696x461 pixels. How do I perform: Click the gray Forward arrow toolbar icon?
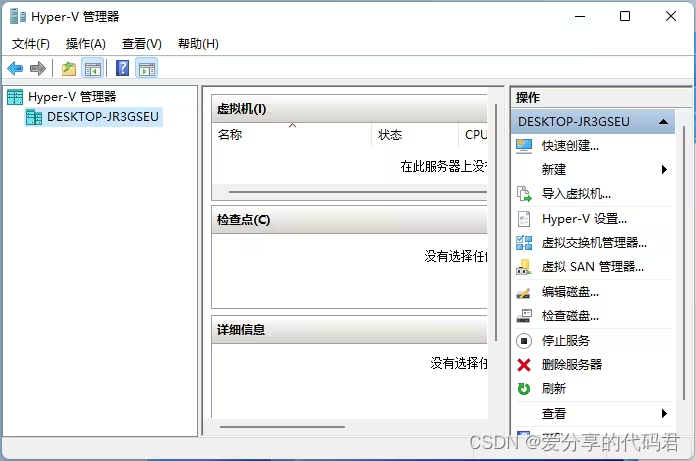(38, 68)
